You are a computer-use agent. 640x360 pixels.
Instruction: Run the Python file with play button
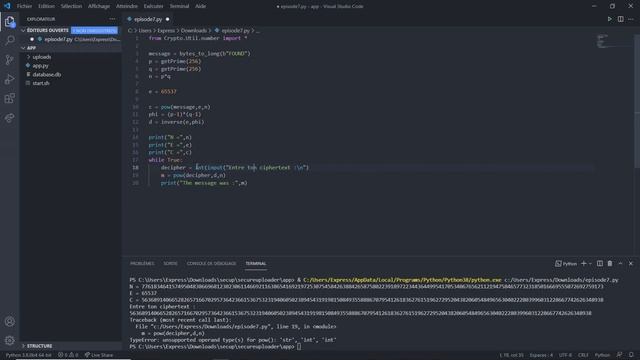coord(609,19)
